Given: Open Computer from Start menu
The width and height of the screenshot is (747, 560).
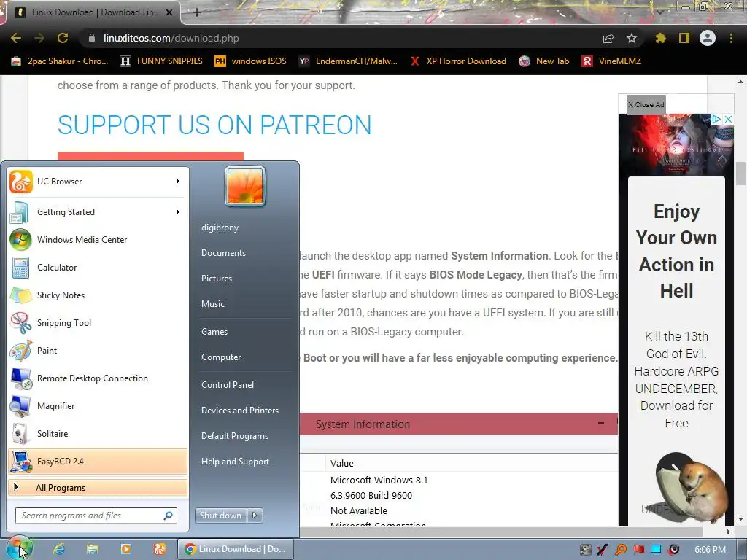Looking at the screenshot, I should coord(221,357).
